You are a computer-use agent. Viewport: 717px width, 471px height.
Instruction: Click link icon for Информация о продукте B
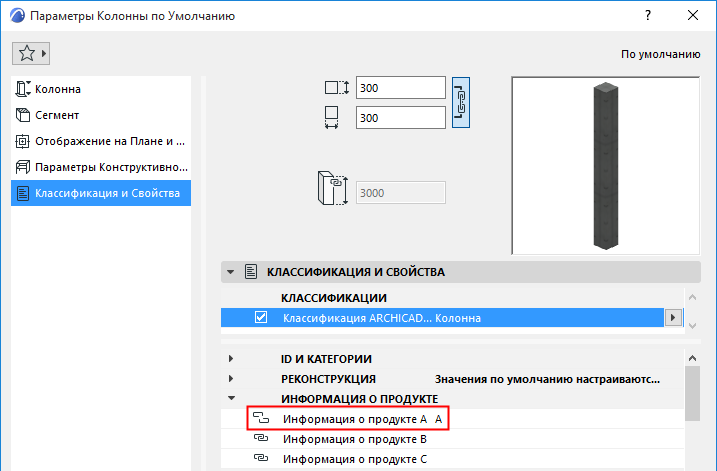(261, 438)
